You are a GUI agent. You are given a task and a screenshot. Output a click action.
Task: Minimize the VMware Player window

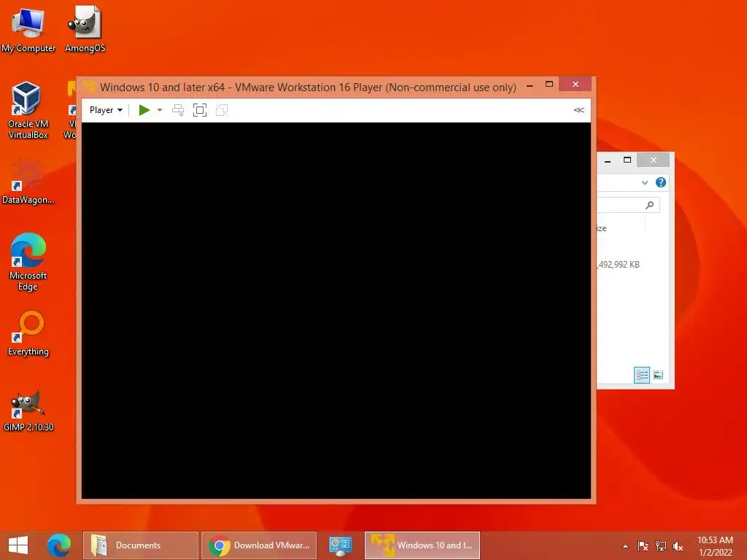point(530,86)
